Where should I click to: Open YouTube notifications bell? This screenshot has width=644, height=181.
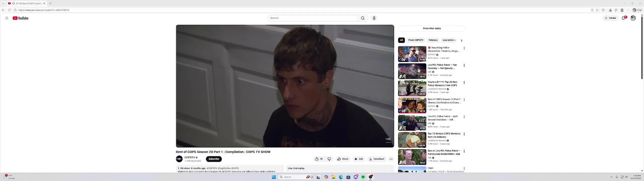[x=624, y=18]
